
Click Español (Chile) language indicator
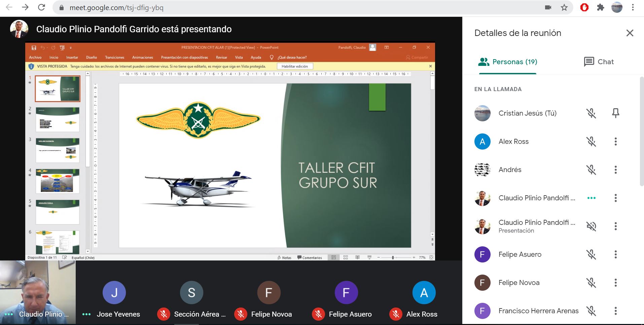point(83,258)
